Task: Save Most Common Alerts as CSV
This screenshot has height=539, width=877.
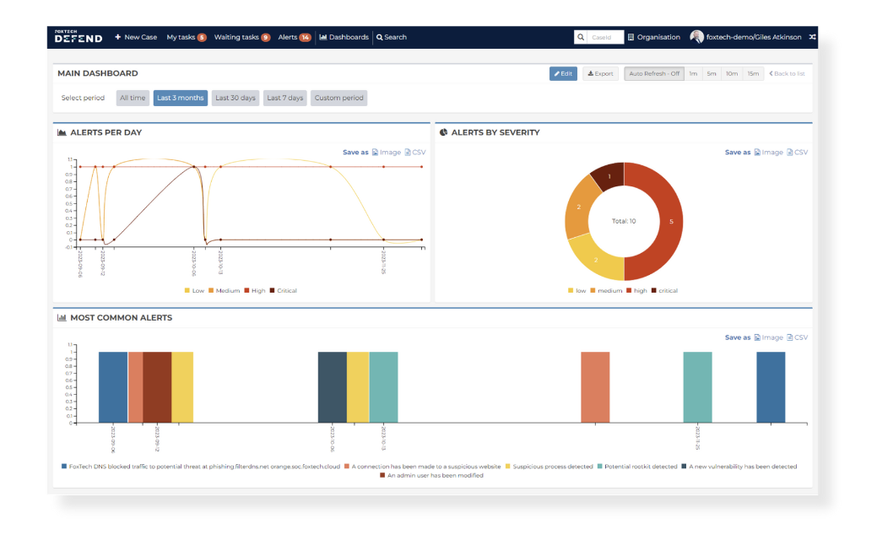Action: [797, 337]
